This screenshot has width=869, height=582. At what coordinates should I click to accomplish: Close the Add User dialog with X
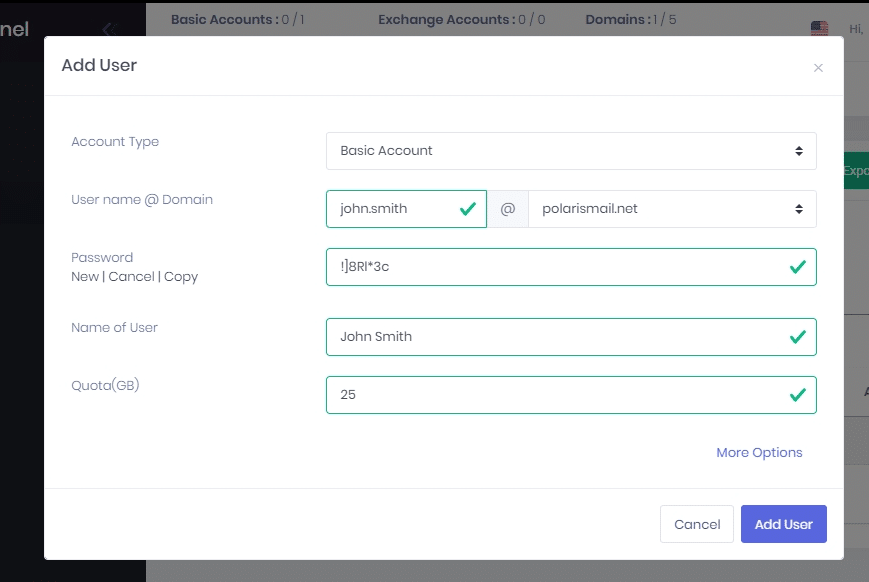[818, 68]
